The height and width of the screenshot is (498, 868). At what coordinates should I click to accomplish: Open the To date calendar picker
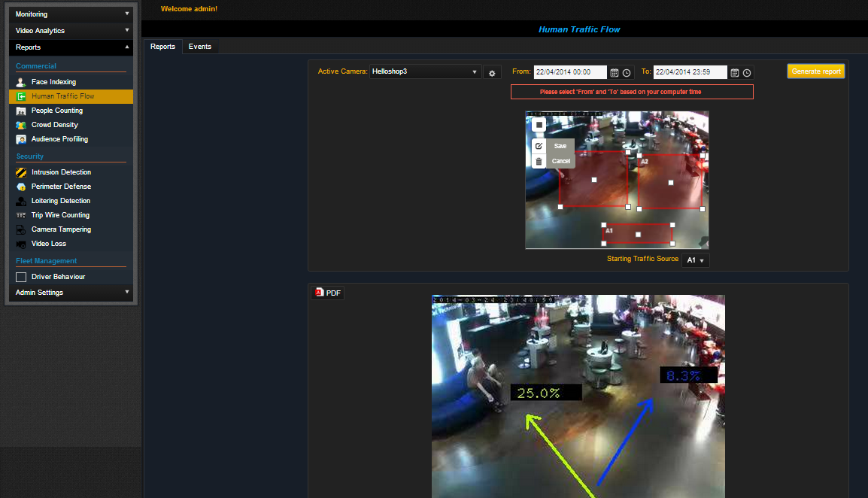pyautogui.click(x=735, y=72)
